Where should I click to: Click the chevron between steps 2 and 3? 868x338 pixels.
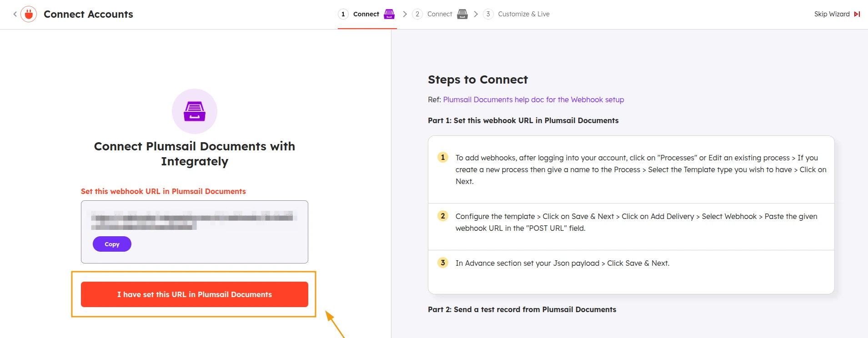point(476,14)
